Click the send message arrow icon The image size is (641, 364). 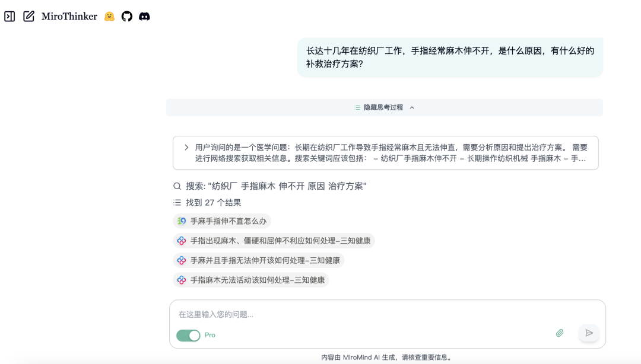[x=589, y=333]
